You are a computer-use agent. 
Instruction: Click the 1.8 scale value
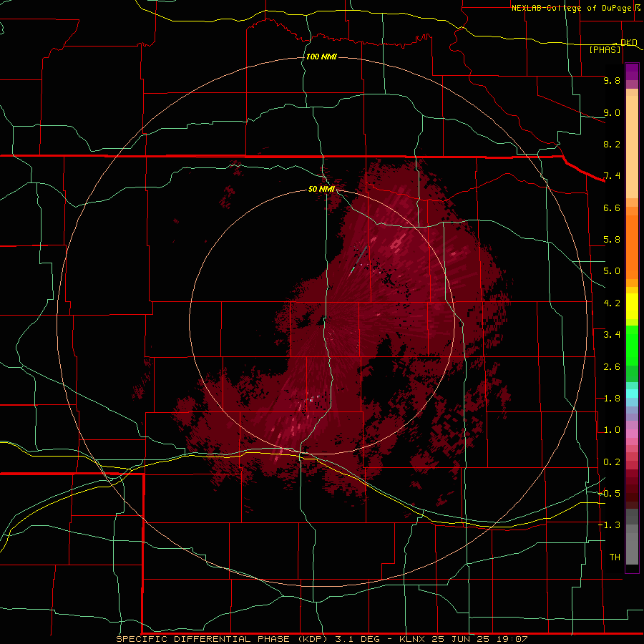click(x=612, y=399)
